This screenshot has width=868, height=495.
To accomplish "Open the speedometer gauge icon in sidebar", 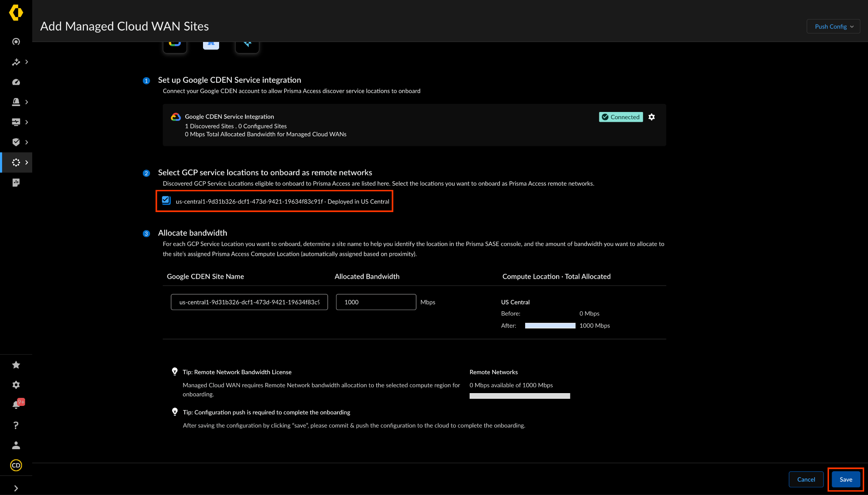I will tap(16, 82).
